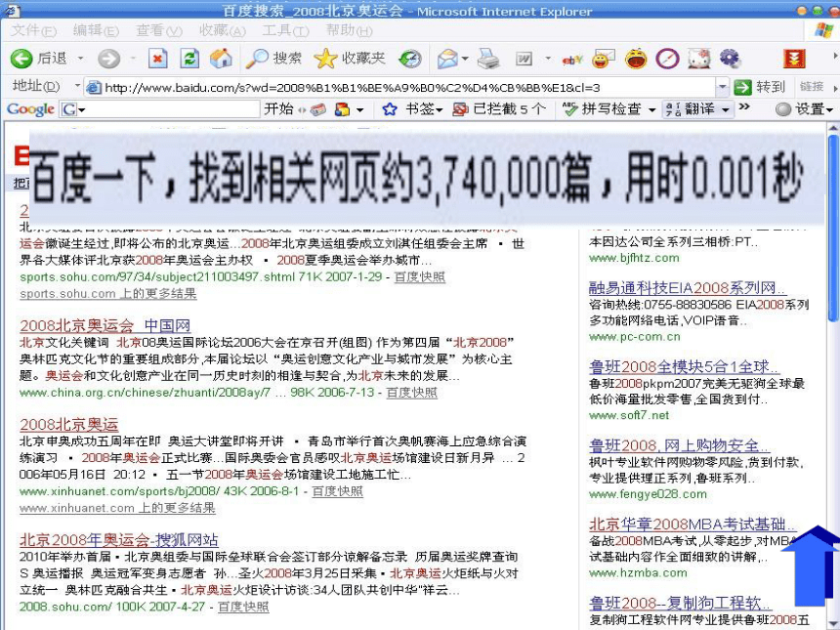Click the Google settings (设置) button
This screenshot has height=630, width=840.
(804, 109)
